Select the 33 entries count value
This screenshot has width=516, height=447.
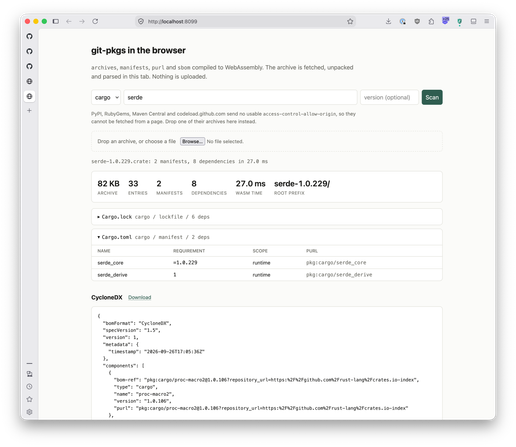pyautogui.click(x=133, y=184)
